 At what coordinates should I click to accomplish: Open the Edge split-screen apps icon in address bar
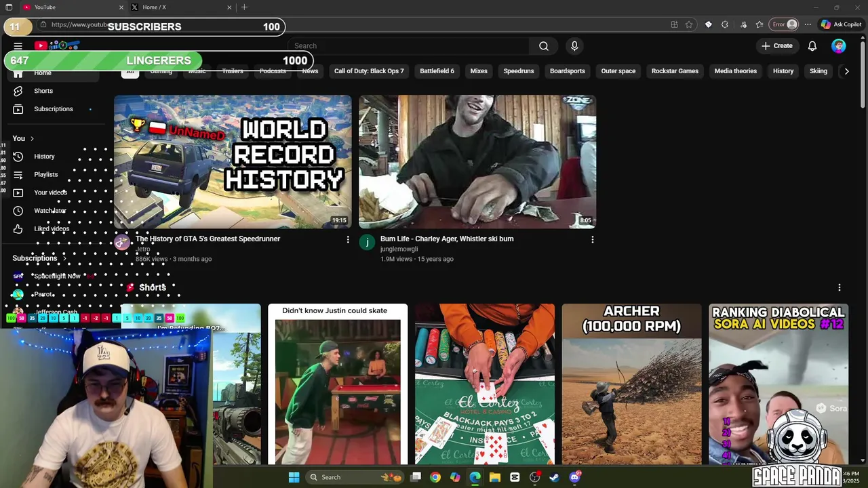coord(674,24)
